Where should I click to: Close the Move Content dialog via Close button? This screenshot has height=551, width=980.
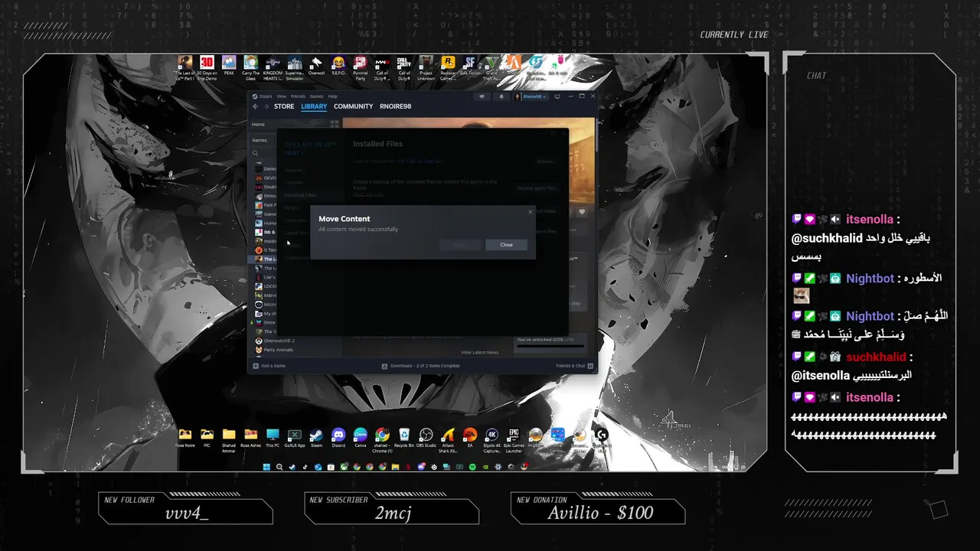click(506, 245)
